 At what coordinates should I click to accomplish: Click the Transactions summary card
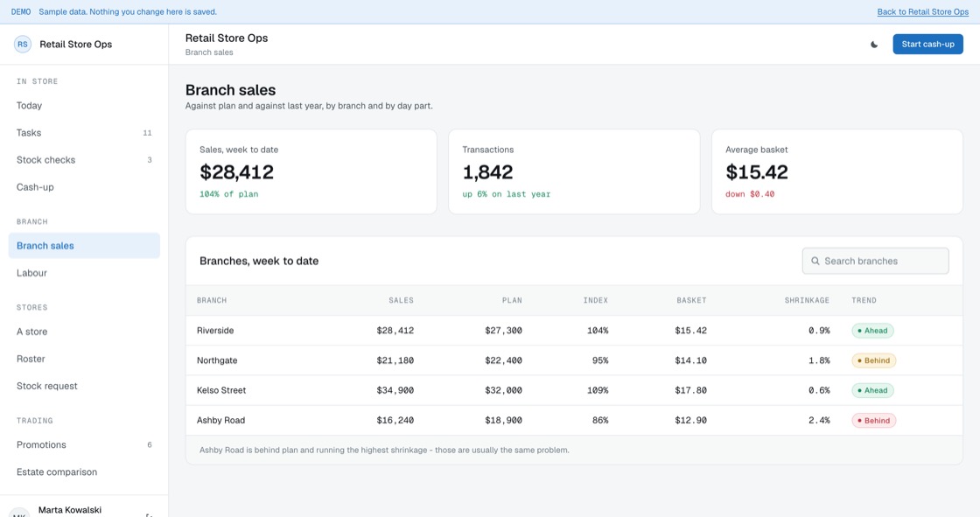tap(574, 172)
